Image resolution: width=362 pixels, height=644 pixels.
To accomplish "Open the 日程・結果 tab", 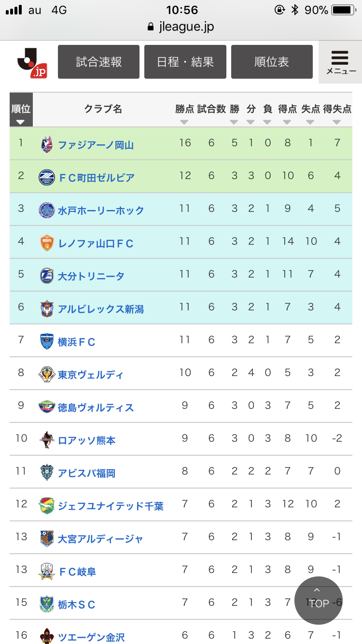I will click(185, 62).
